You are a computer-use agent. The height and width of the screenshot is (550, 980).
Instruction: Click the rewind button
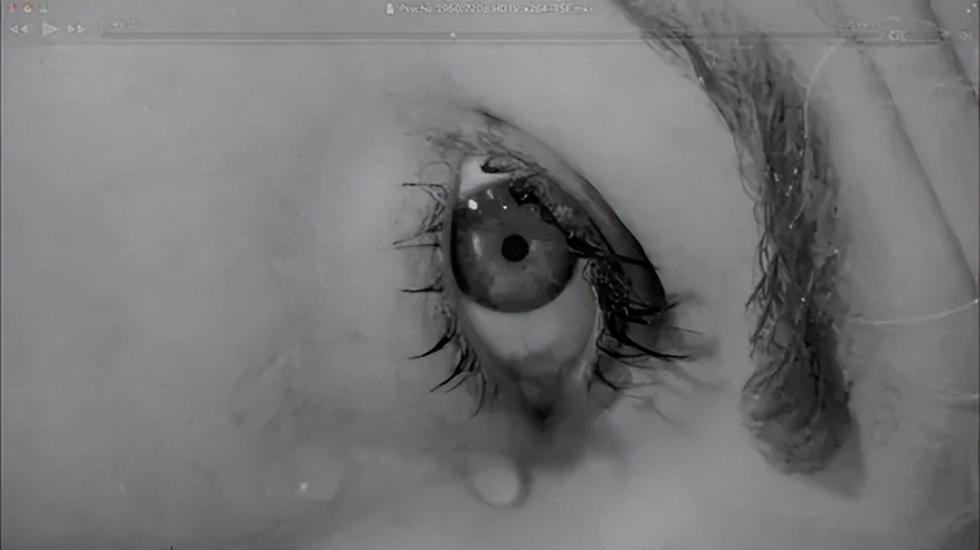19,29
